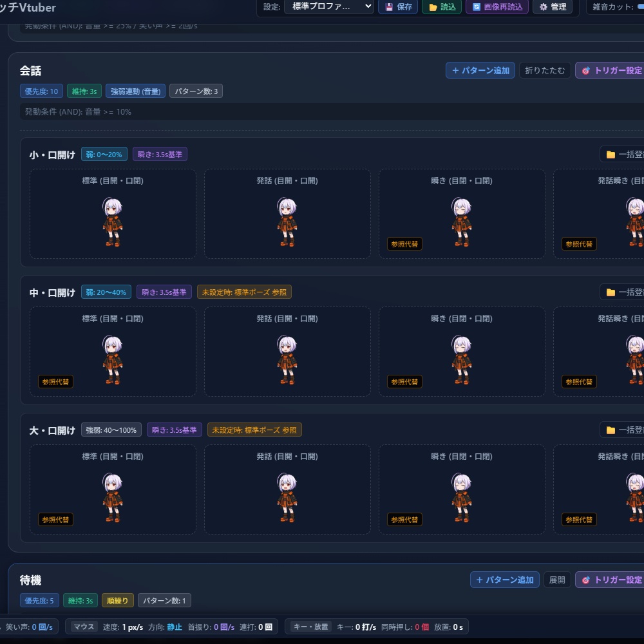Click 参照代替 tag on 中・口開け 標準 card
The image size is (644, 644).
click(x=55, y=381)
